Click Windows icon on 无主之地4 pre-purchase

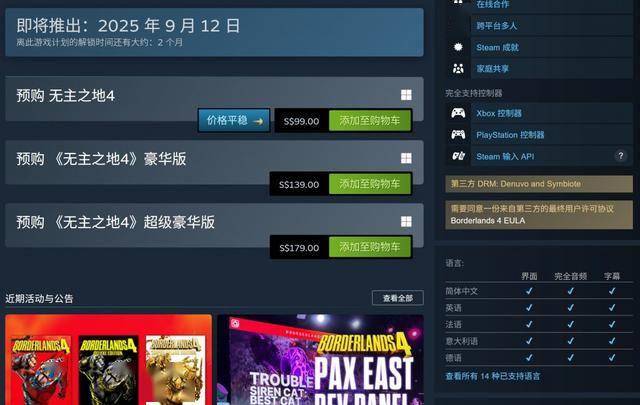[406, 95]
